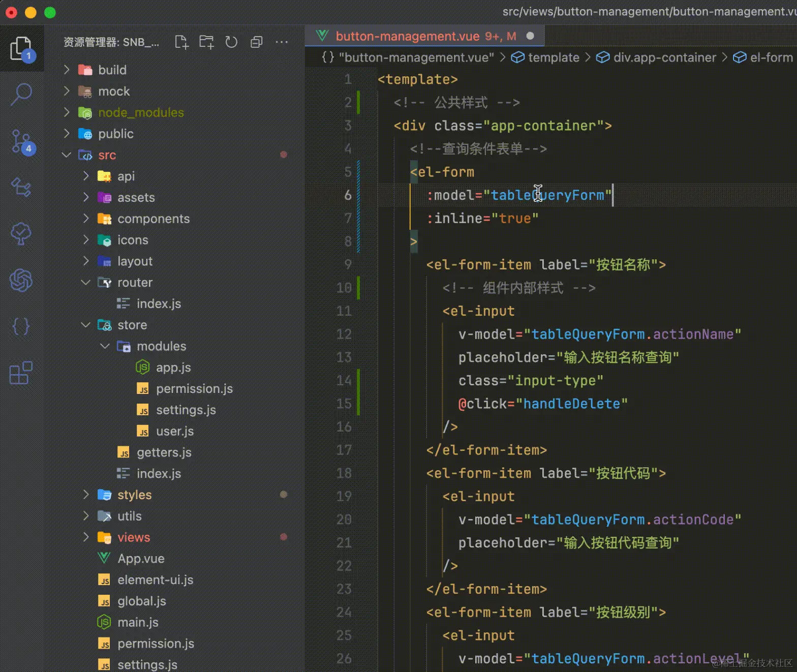The height and width of the screenshot is (672, 797).
Task: Open index.js inside the router folder
Action: 159,303
